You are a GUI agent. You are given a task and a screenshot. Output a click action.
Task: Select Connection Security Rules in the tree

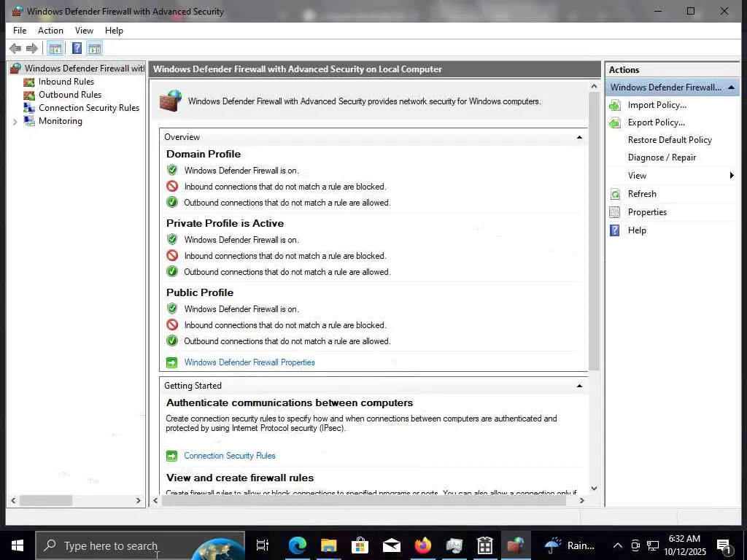(x=89, y=108)
